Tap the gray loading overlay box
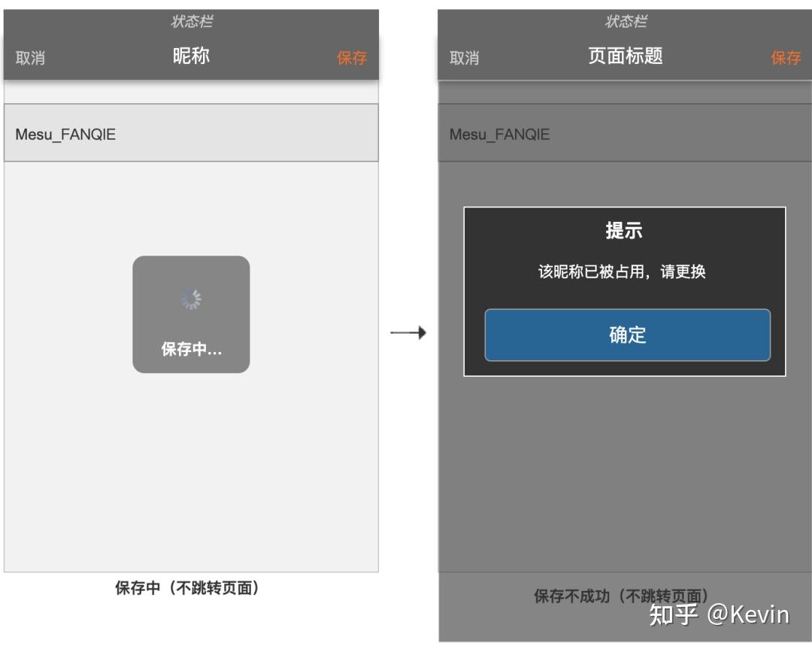Screen dimensions: 812x649 coord(191,314)
